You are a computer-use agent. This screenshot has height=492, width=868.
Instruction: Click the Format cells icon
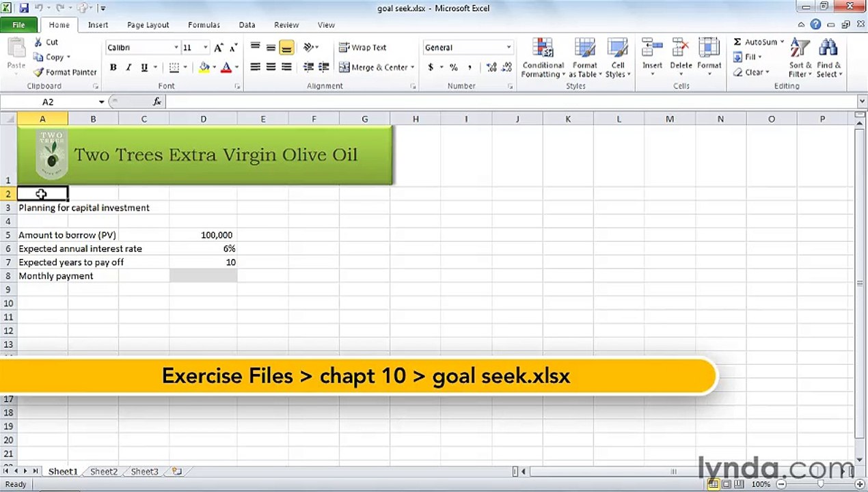pyautogui.click(x=709, y=49)
